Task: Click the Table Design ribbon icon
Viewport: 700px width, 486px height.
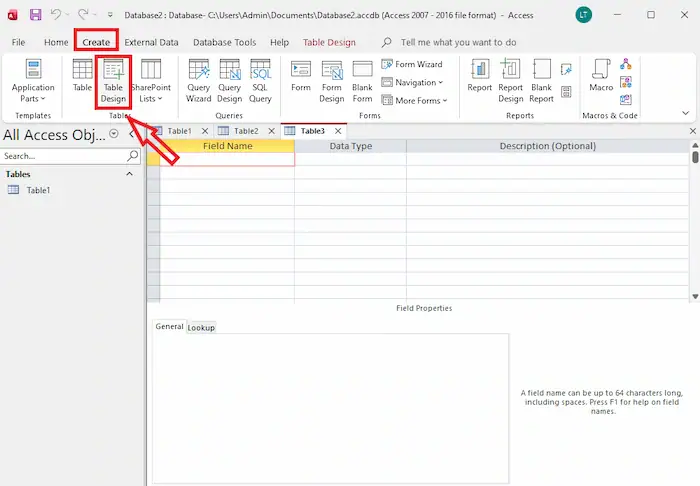Action: click(113, 80)
